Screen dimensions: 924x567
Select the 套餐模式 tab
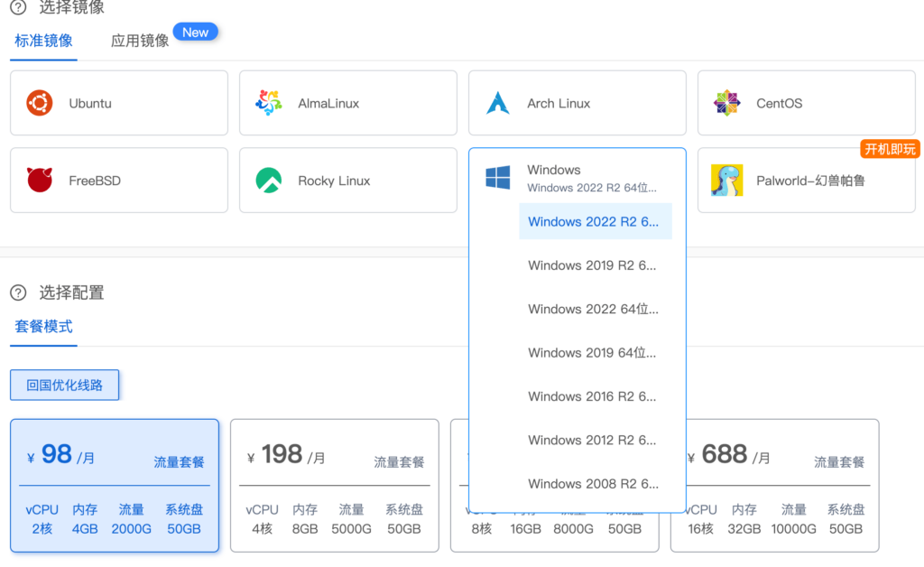click(x=43, y=327)
